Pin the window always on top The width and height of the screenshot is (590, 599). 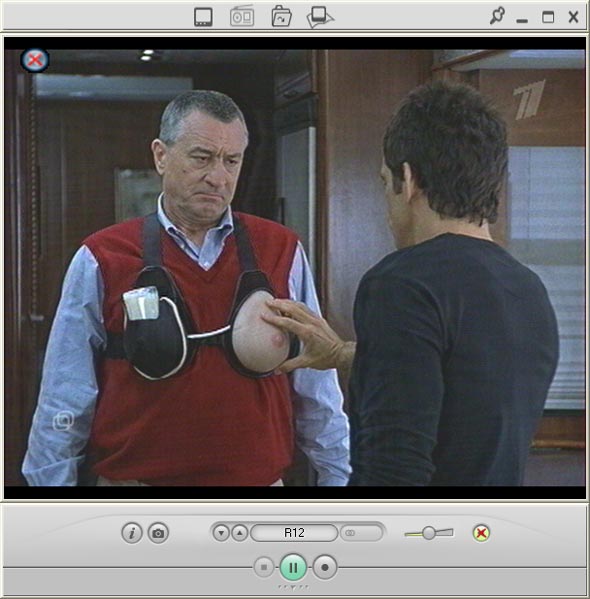pyautogui.click(x=497, y=16)
